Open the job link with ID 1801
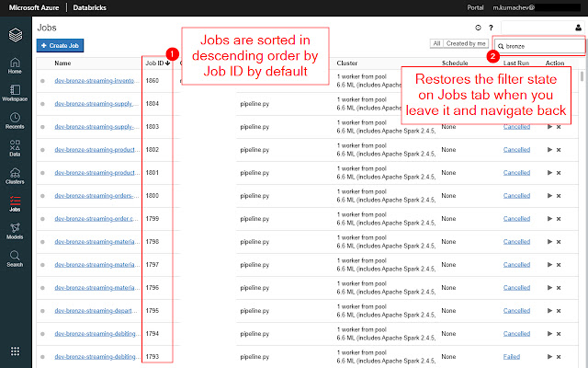 click(x=97, y=173)
